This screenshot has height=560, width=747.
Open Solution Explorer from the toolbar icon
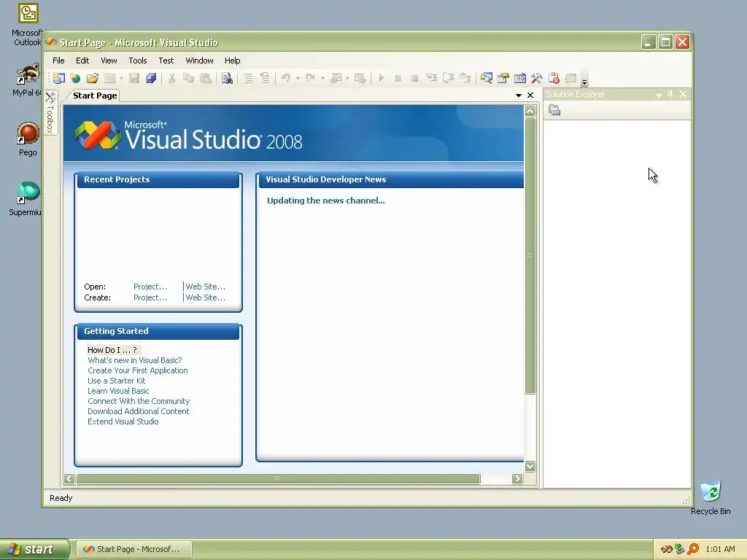(x=487, y=78)
